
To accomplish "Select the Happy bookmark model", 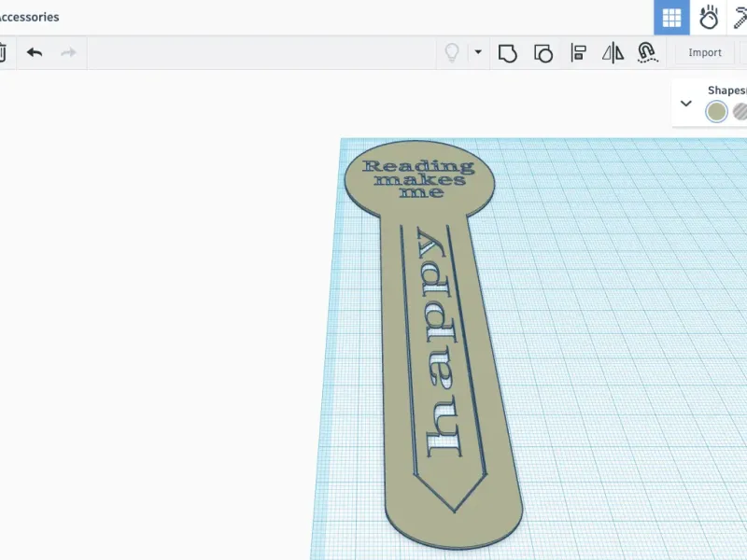I will pyautogui.click(x=432, y=343).
